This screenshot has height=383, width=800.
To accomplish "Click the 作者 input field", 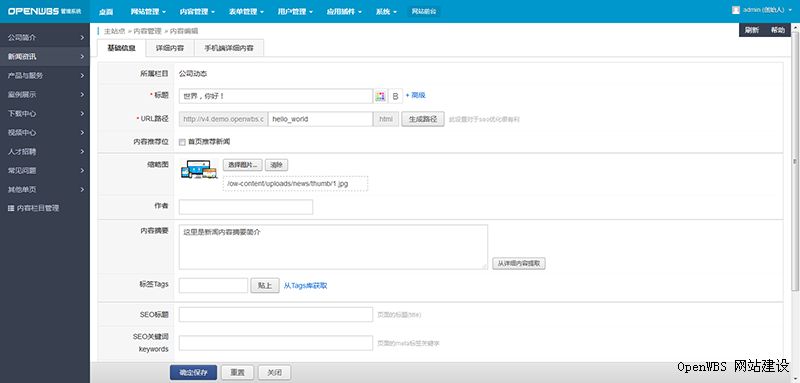I will (x=246, y=207).
